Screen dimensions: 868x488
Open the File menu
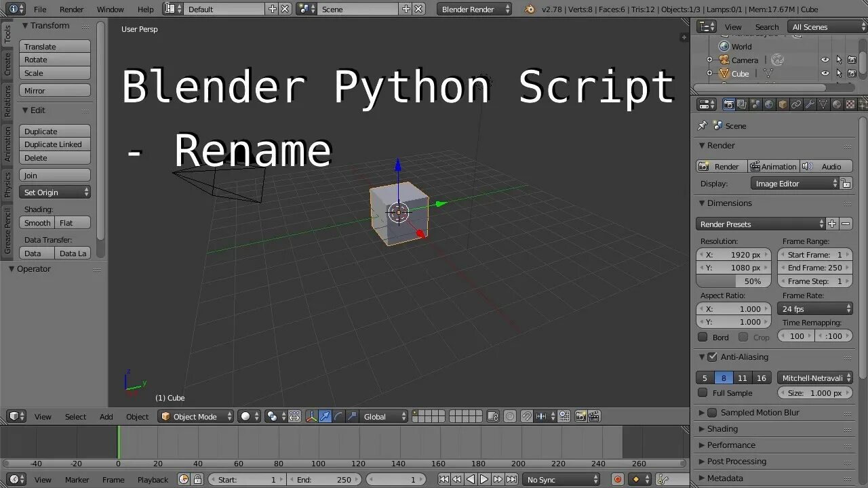coord(40,9)
